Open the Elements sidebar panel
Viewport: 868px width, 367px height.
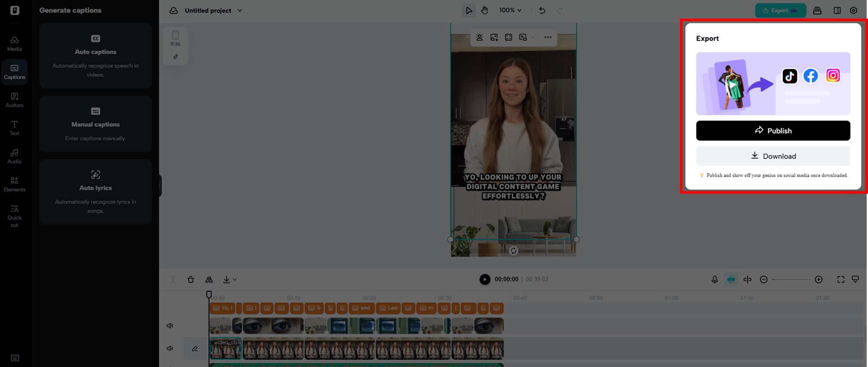pyautogui.click(x=14, y=185)
